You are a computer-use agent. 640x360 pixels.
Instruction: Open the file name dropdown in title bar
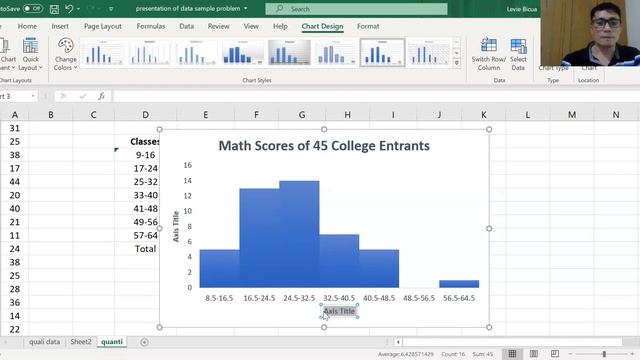tap(246, 8)
